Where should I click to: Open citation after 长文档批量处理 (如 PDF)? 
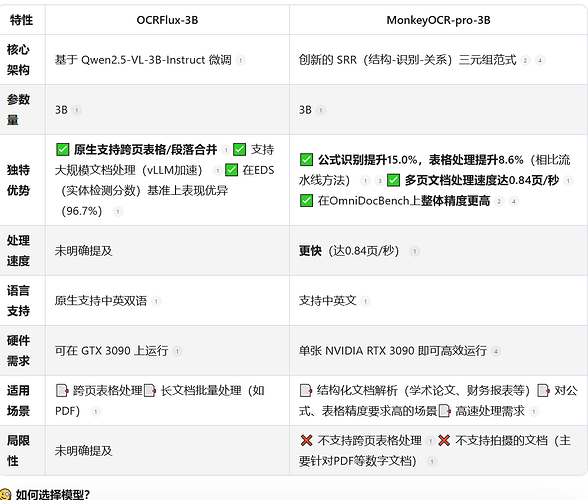coord(96,411)
